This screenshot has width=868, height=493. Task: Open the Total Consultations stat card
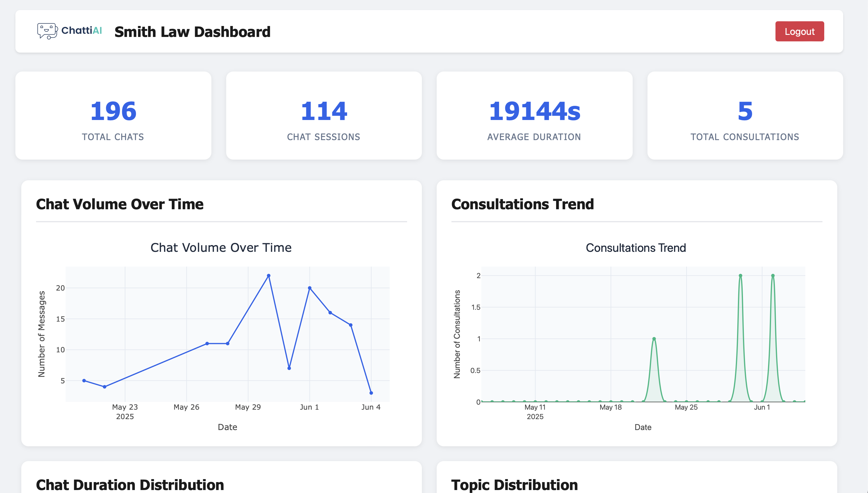[x=745, y=116]
